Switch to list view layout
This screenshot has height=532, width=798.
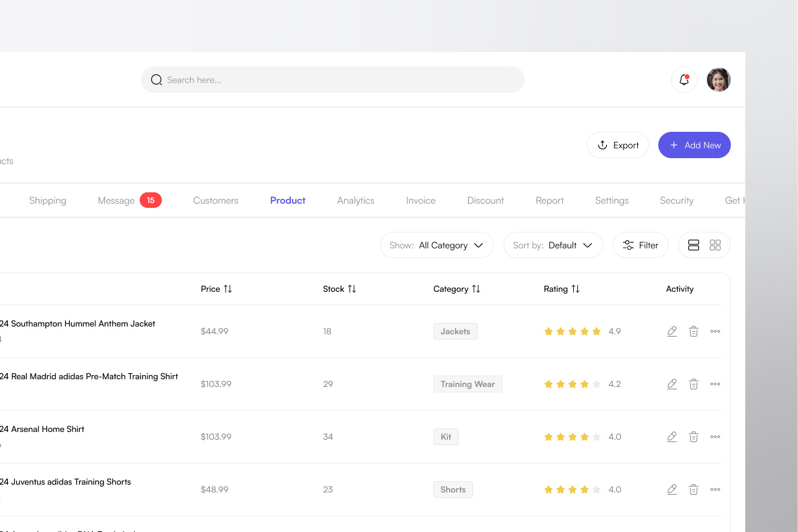[694, 245]
